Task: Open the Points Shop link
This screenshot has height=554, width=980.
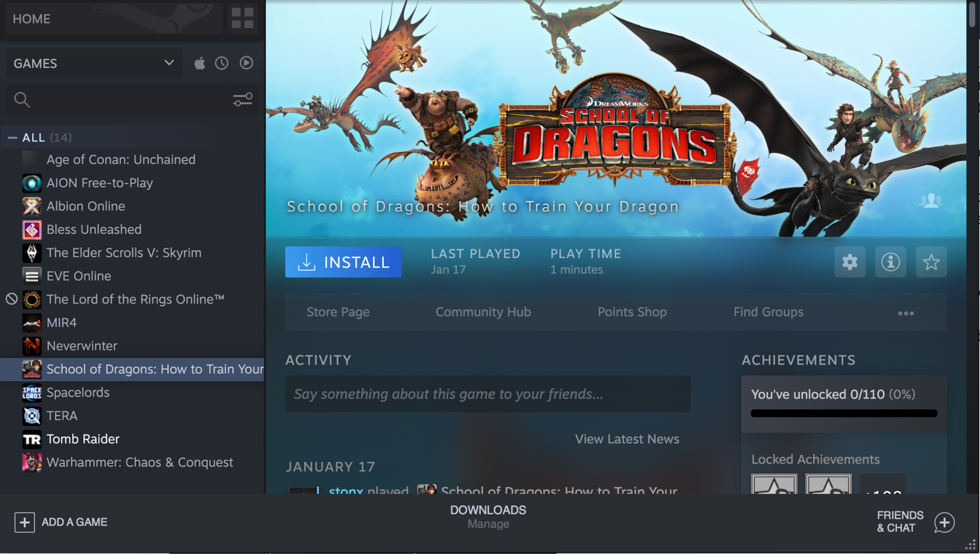Action: 632,312
